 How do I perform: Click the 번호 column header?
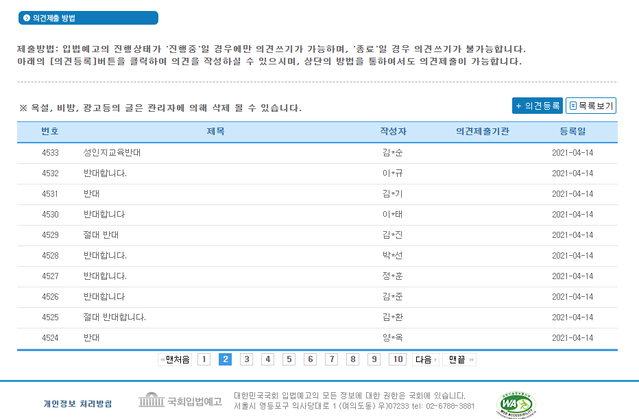pyautogui.click(x=50, y=131)
